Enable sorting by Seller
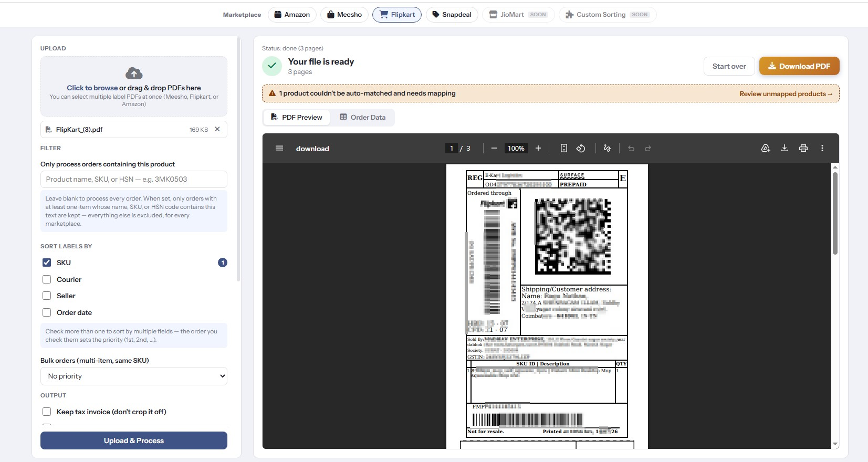The image size is (868, 462). (47, 296)
